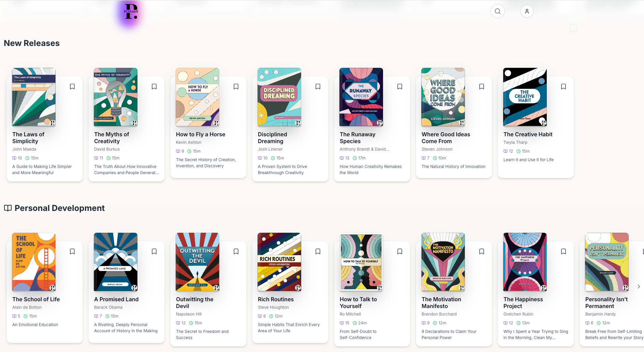644x352 pixels.
Task: Click The Motivation Manifesto book cover
Action: [443, 262]
